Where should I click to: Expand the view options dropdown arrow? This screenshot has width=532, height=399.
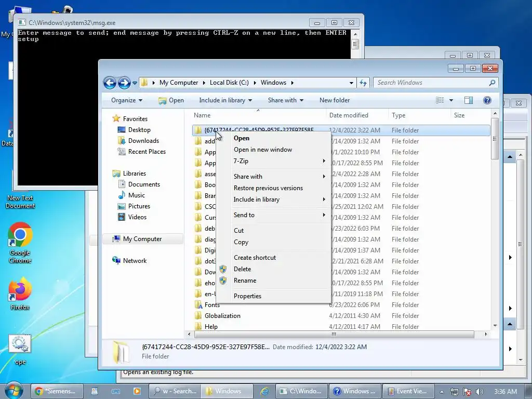tap(451, 100)
